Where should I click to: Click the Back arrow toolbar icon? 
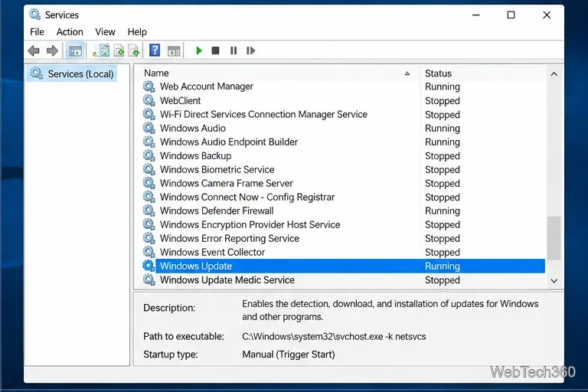pyautogui.click(x=34, y=51)
